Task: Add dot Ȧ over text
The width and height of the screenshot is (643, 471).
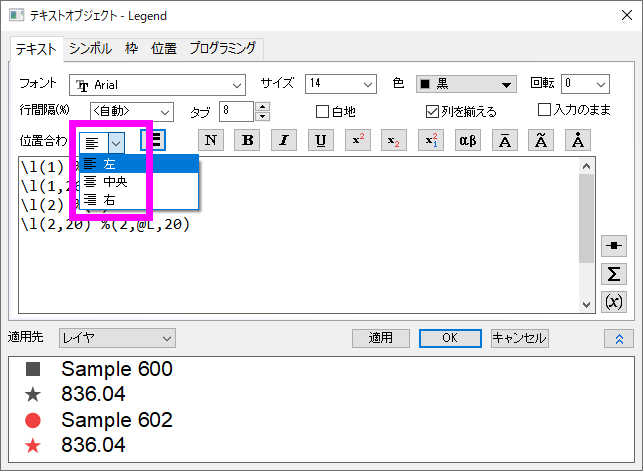Action: [x=578, y=140]
